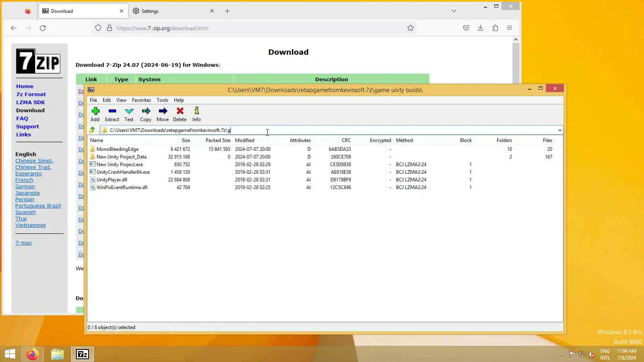Open the Vietnamese language link
Screen dimensions: 644x362
click(x=31, y=225)
